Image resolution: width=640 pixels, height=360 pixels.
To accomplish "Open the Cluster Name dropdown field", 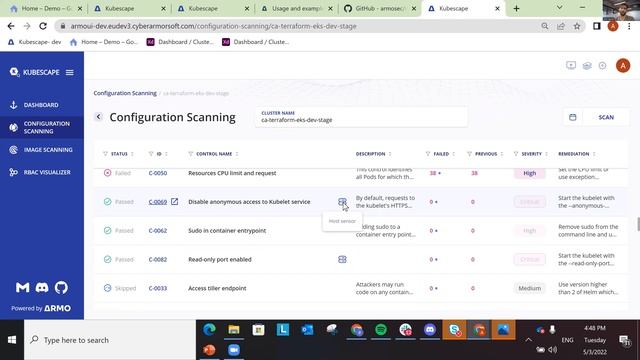I will tap(361, 117).
